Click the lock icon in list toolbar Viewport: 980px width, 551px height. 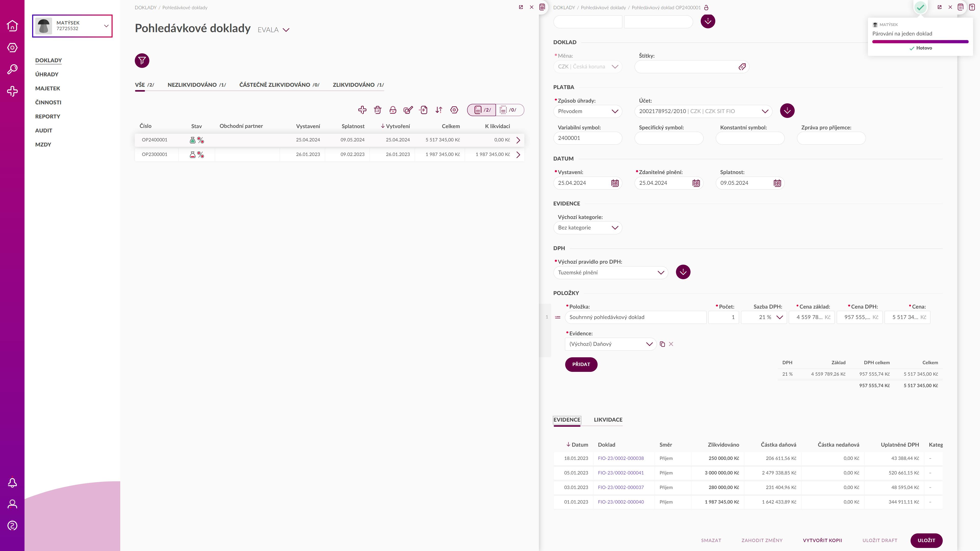pyautogui.click(x=393, y=110)
